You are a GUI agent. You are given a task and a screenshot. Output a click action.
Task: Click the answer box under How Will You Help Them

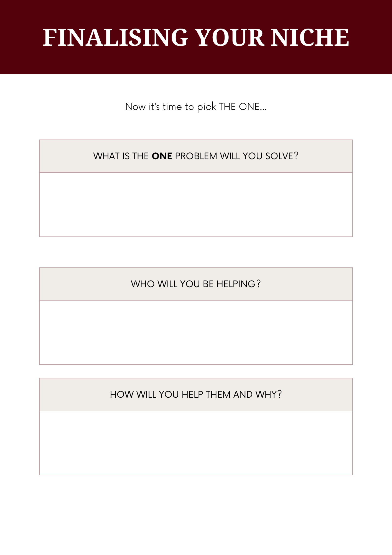point(196,443)
